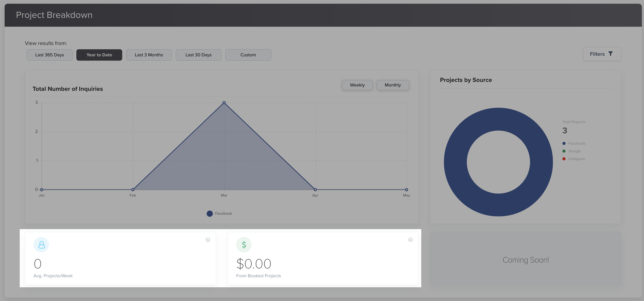Open the Filters dropdown
This screenshot has width=644, height=301.
coord(602,54)
